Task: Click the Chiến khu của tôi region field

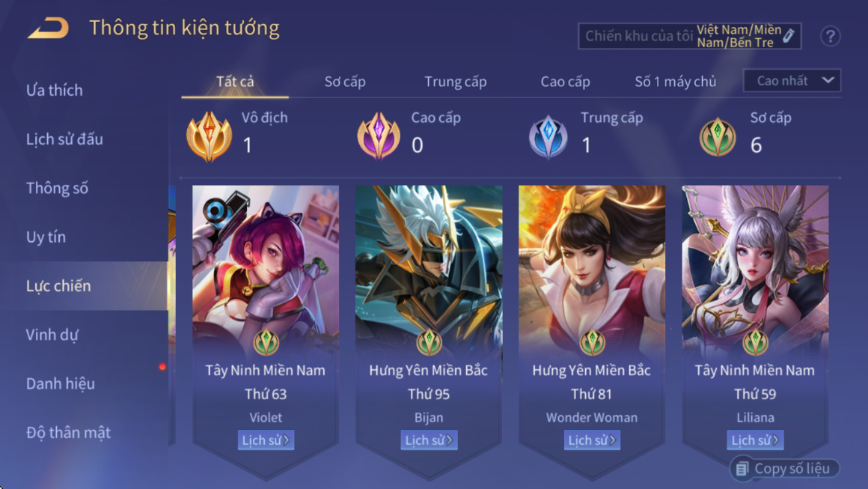Action: [x=690, y=36]
